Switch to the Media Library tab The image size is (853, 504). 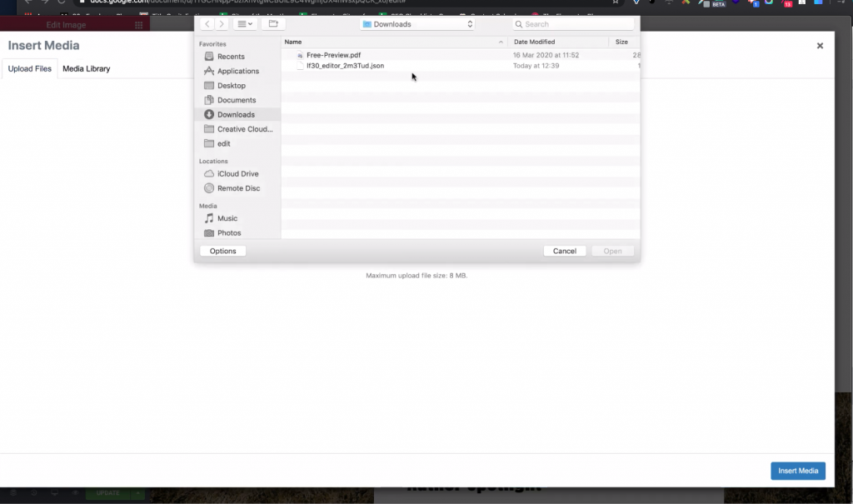[x=86, y=68]
